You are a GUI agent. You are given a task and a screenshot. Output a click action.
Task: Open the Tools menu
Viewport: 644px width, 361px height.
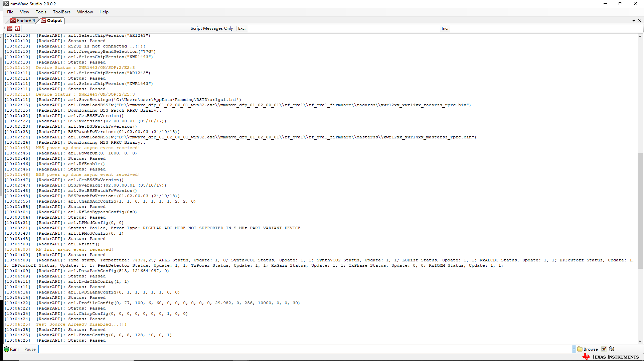(x=41, y=12)
